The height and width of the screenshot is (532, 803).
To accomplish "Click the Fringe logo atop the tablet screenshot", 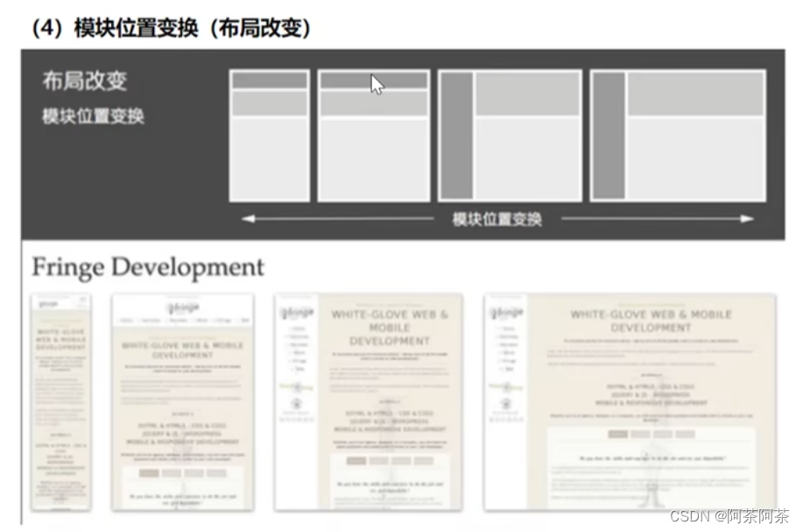I will pos(183,307).
